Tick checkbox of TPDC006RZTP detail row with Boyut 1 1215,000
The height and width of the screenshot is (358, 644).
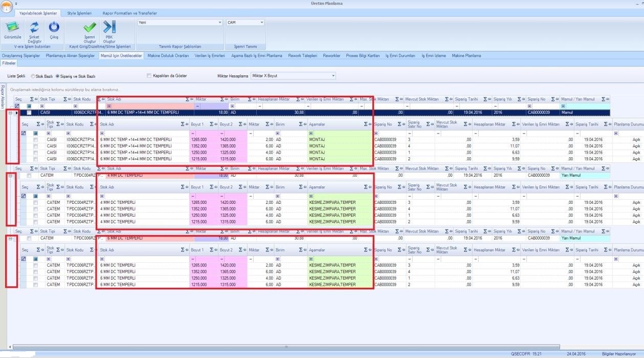tap(35, 285)
